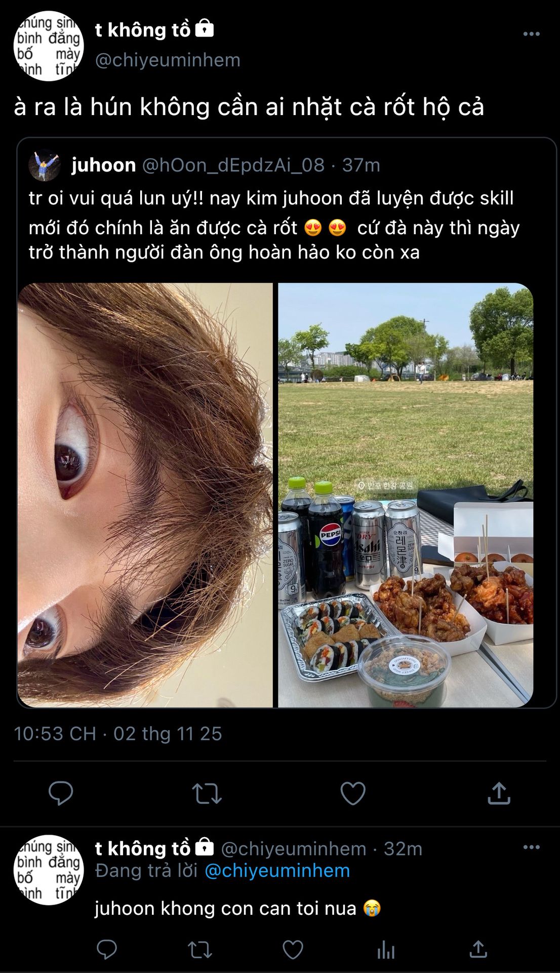Open the t không tồ display name at top
The height and width of the screenshot is (973, 560).
click(x=143, y=30)
